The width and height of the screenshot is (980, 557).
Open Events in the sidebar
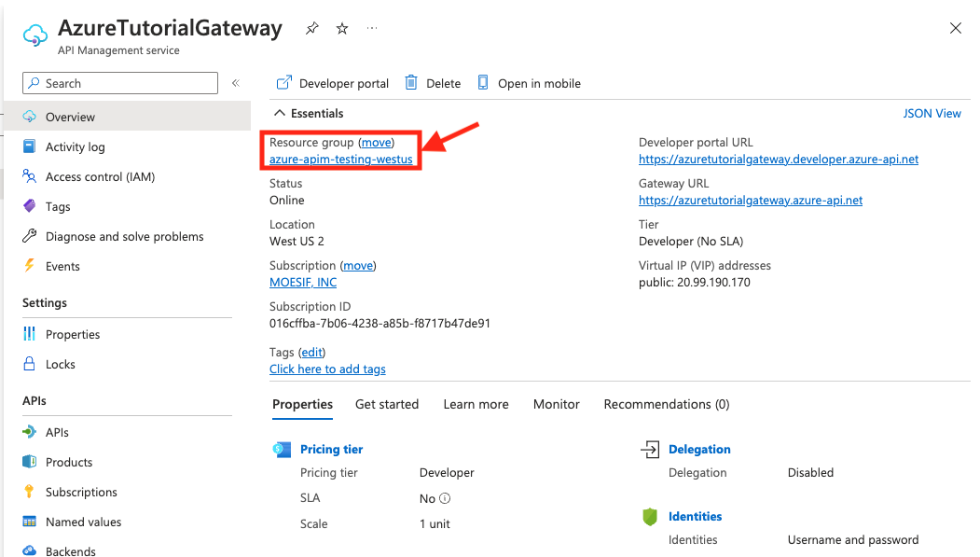[x=62, y=266]
